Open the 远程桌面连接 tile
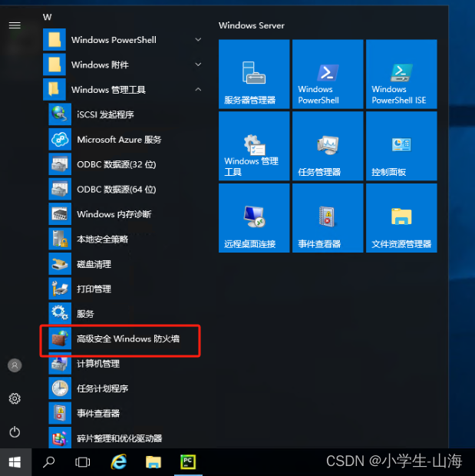The width and height of the screenshot is (475, 476). (x=254, y=218)
